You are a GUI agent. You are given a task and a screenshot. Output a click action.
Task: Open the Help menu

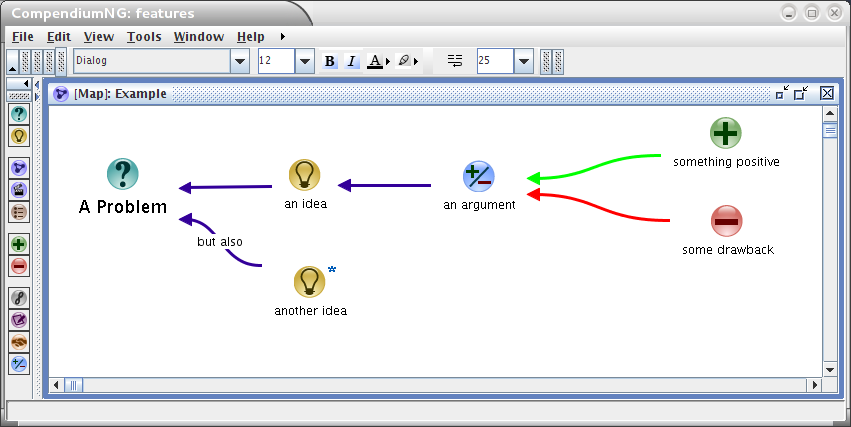click(x=251, y=37)
